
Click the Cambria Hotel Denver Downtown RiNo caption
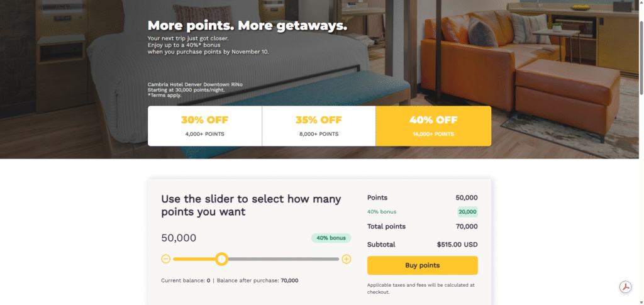pos(194,84)
